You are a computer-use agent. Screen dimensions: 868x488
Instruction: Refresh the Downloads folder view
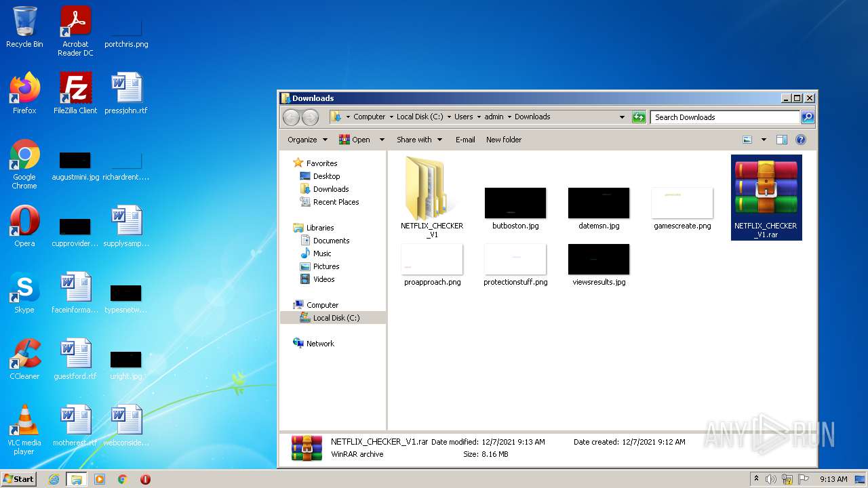pyautogui.click(x=639, y=117)
